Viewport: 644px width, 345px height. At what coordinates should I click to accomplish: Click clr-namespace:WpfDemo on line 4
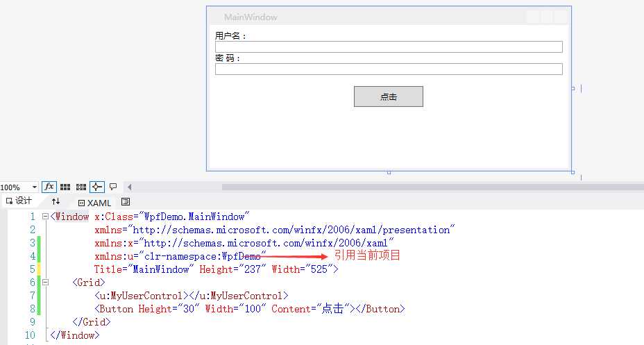pyautogui.click(x=203, y=256)
